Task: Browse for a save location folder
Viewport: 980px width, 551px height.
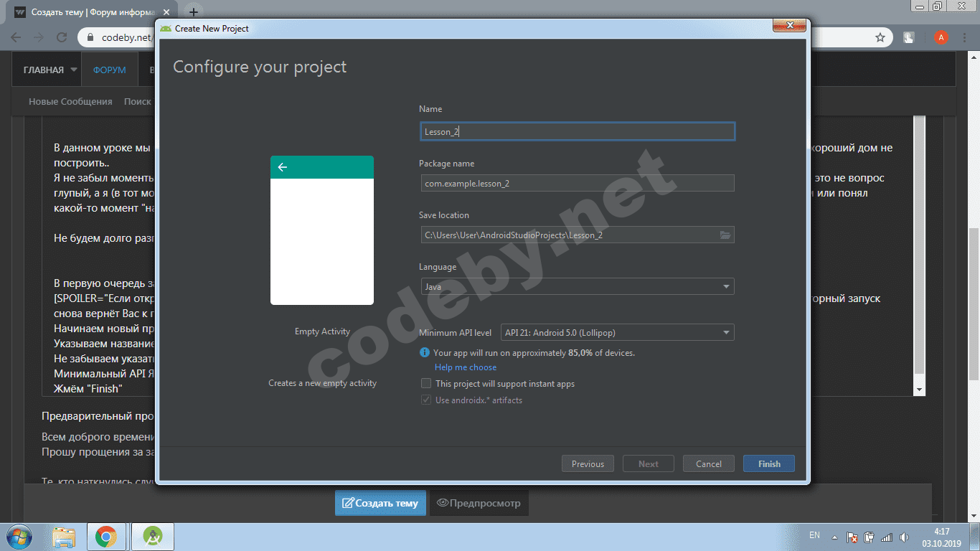Action: click(x=725, y=235)
